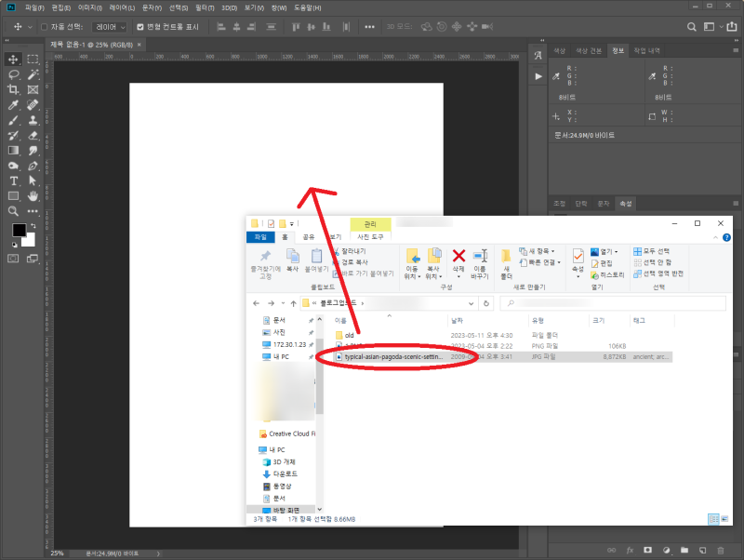Switch to the 작업 내역 panel tab

pyautogui.click(x=646, y=51)
